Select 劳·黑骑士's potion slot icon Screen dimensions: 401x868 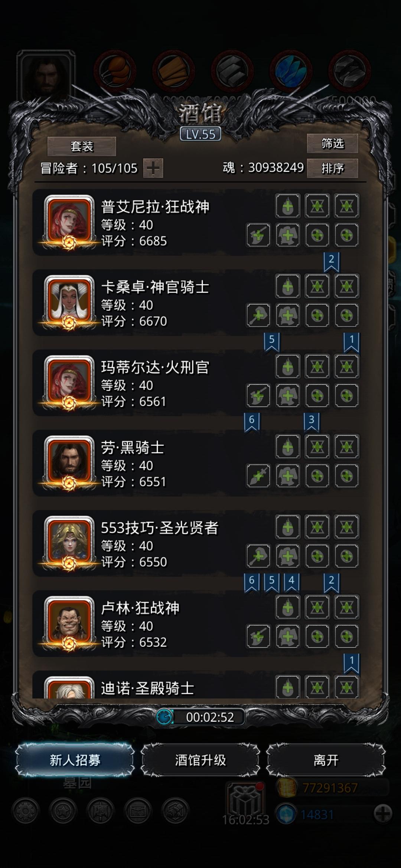tap(288, 447)
